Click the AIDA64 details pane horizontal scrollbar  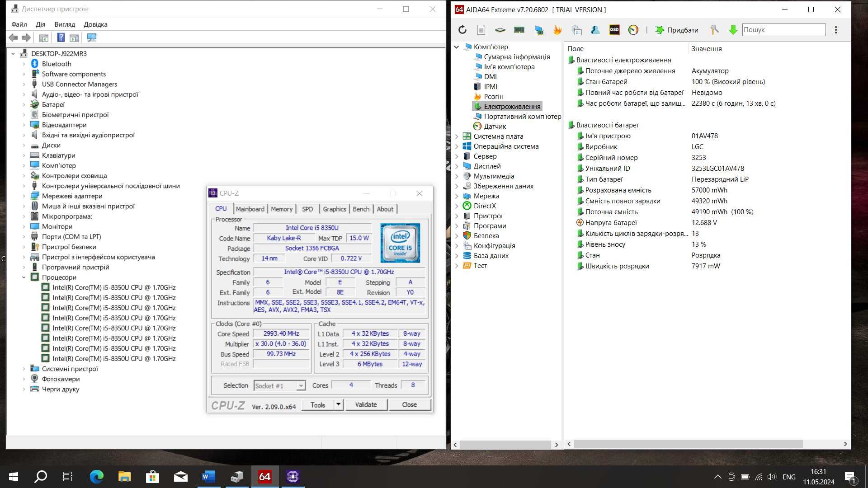click(688, 444)
